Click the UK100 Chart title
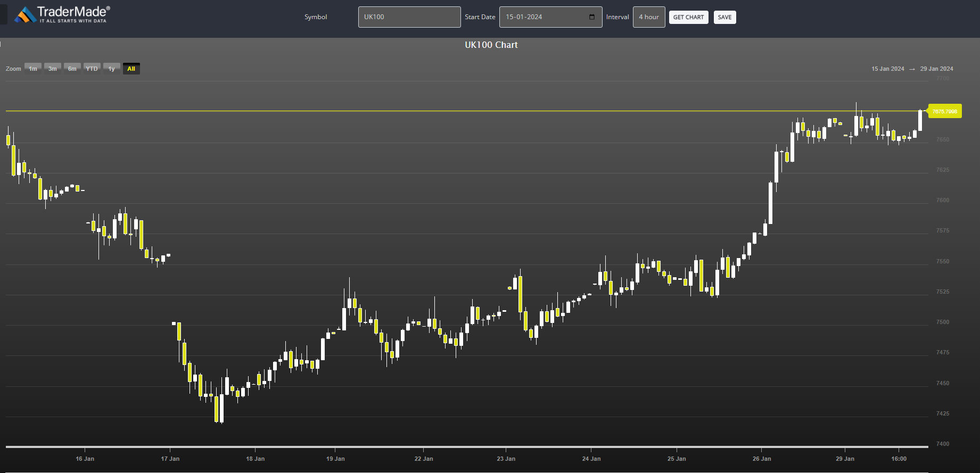The image size is (980, 473). (x=491, y=45)
